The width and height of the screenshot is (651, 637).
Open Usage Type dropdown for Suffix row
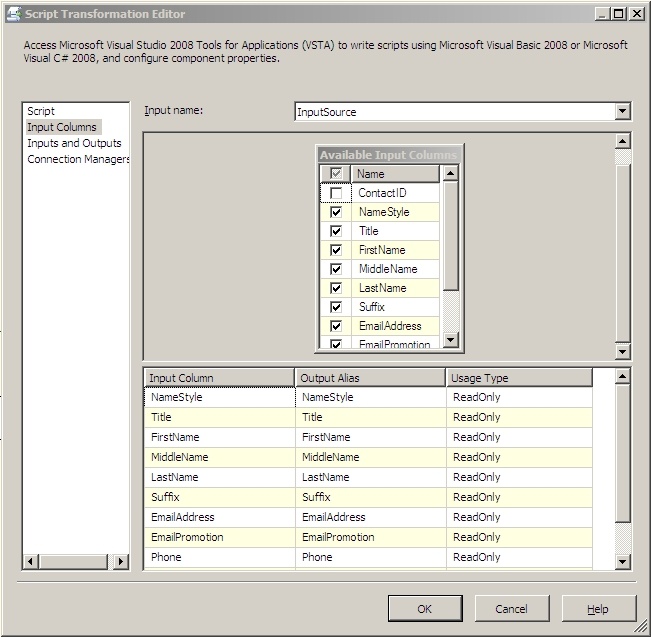pyautogui.click(x=520, y=497)
